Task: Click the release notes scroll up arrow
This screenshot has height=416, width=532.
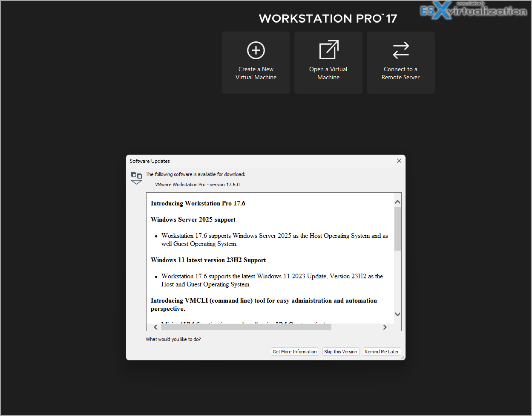Action: point(397,202)
